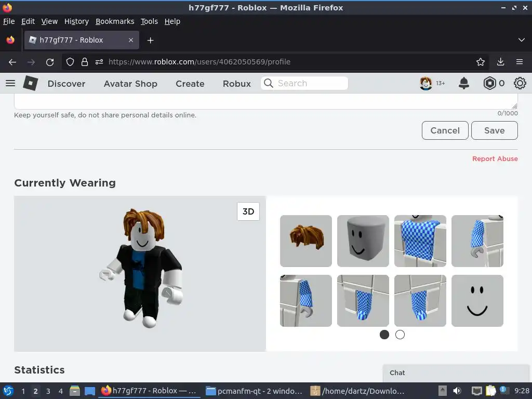Go to the Discover page
Screen dimensions: 532x399
click(x=66, y=84)
